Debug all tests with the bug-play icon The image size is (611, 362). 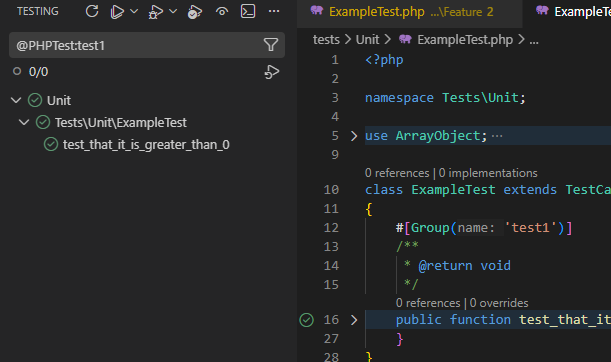[x=155, y=12]
